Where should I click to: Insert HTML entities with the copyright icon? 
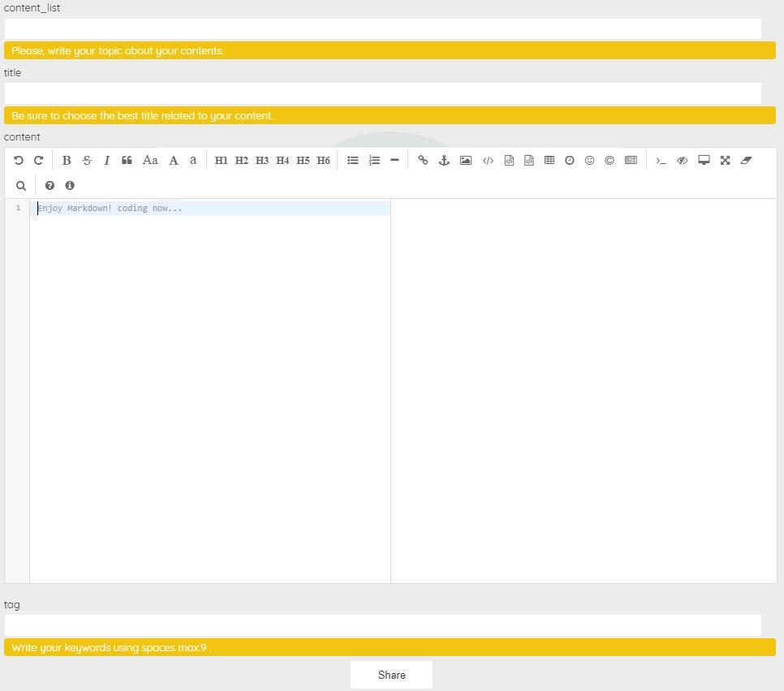[x=610, y=160]
